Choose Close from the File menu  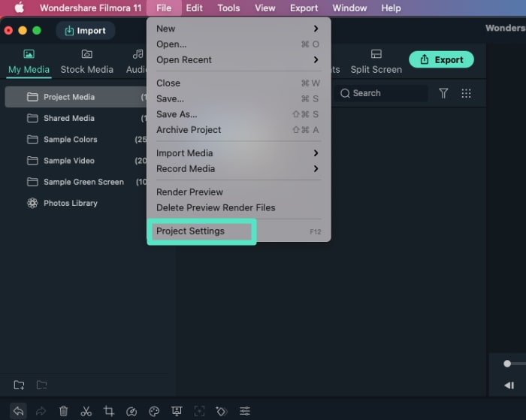click(238, 83)
